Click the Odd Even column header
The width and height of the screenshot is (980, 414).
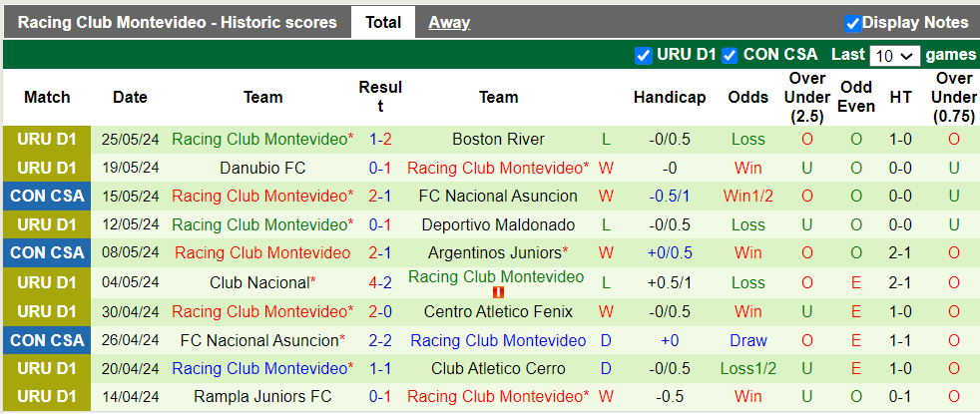coord(856,97)
